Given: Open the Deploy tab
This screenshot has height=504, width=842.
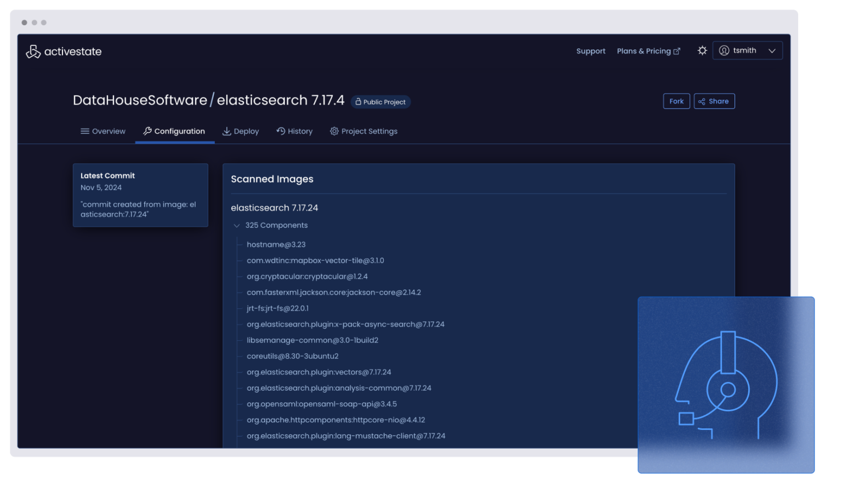Looking at the screenshot, I should [x=246, y=131].
